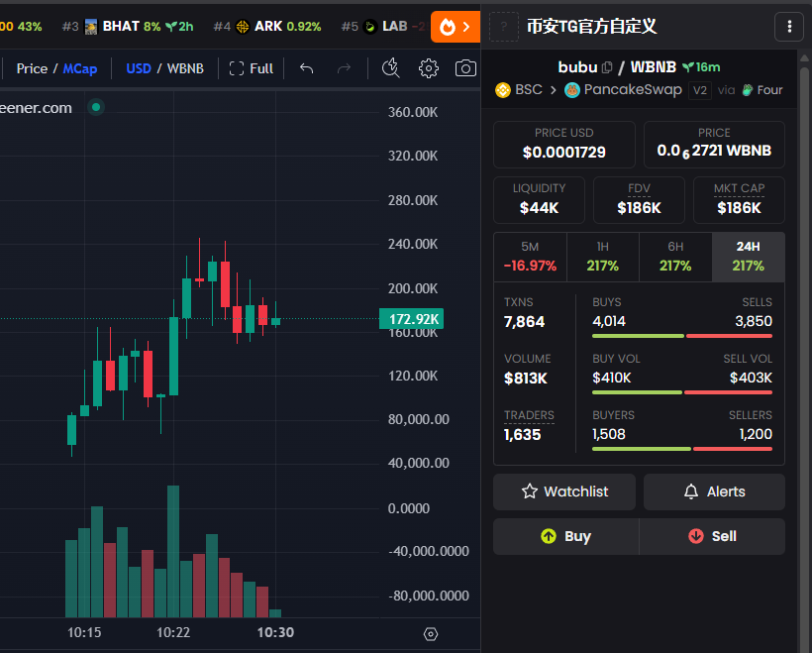Open chart settings gear
Image resolution: width=812 pixels, height=653 pixels.
428,68
